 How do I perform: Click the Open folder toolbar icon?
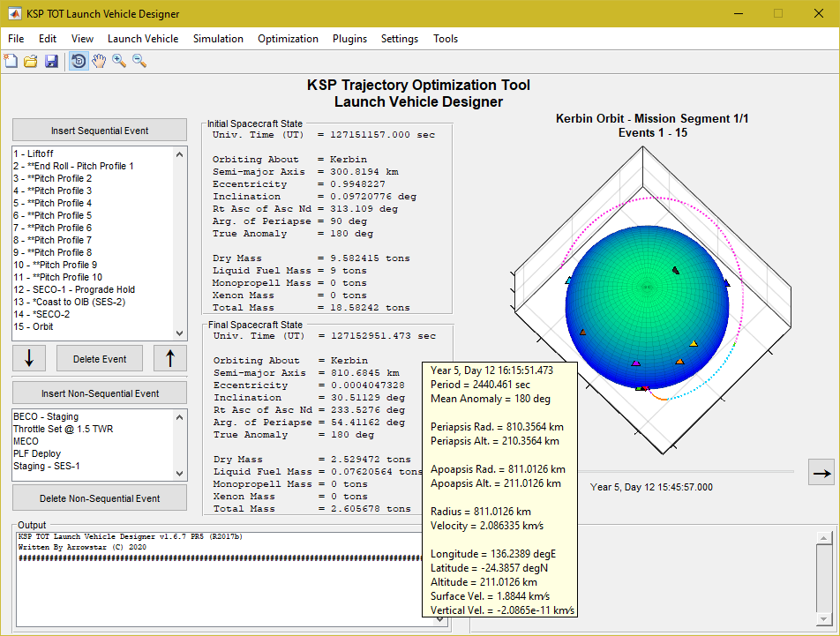(x=31, y=61)
